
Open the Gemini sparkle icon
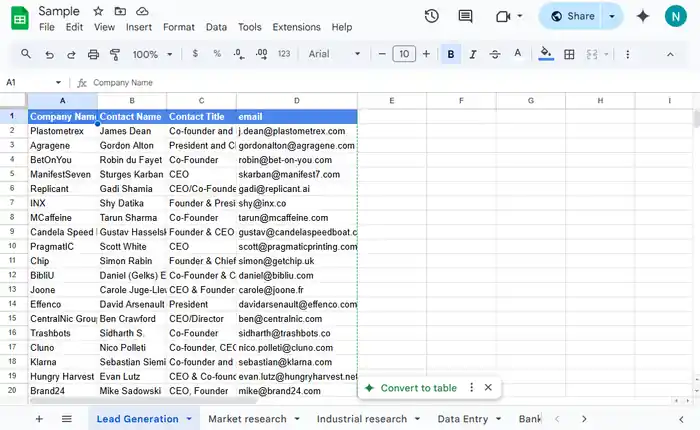pyautogui.click(x=642, y=17)
